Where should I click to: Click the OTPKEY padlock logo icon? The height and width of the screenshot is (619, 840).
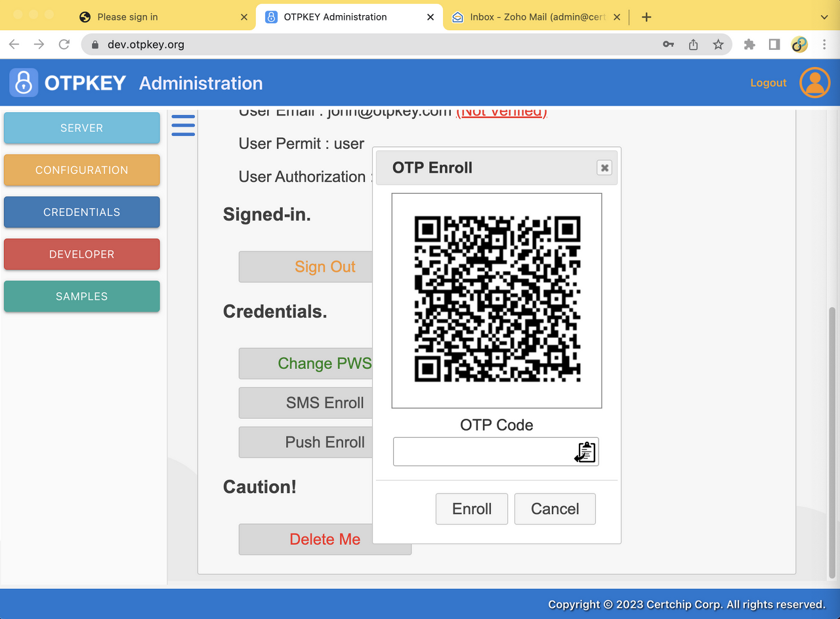click(24, 83)
